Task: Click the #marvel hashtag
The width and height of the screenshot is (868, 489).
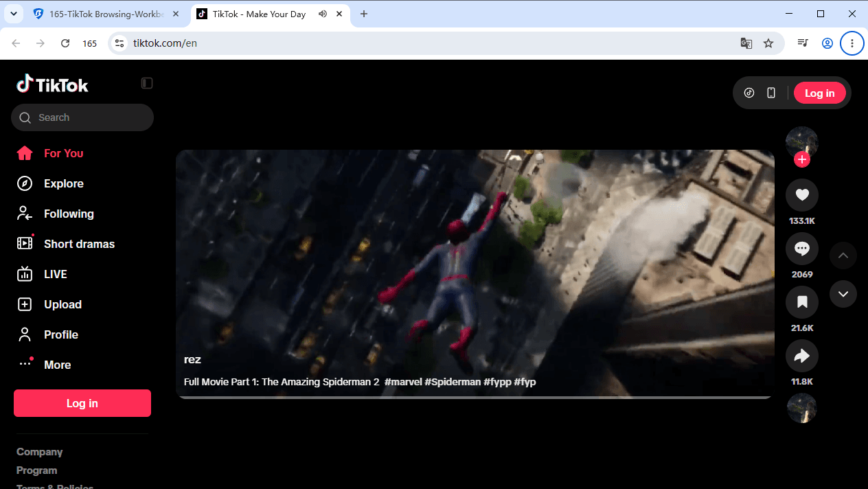Action: pyautogui.click(x=403, y=382)
